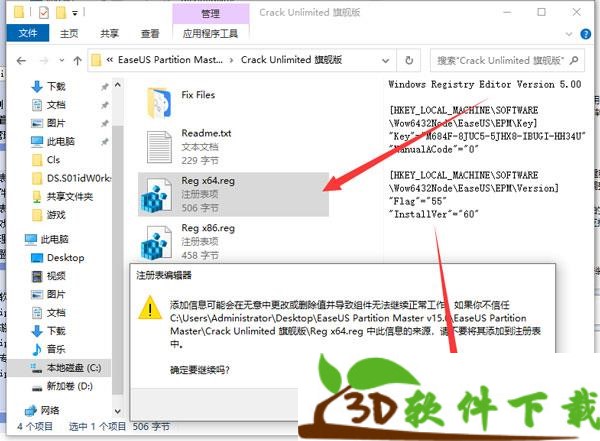The image size is (600, 441).
Task: Open 音乐 under 此电脑
Action: coord(56,349)
